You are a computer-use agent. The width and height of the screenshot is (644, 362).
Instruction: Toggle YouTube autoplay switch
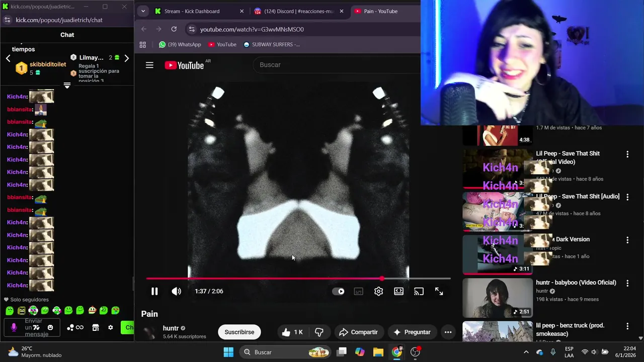pos(339,291)
